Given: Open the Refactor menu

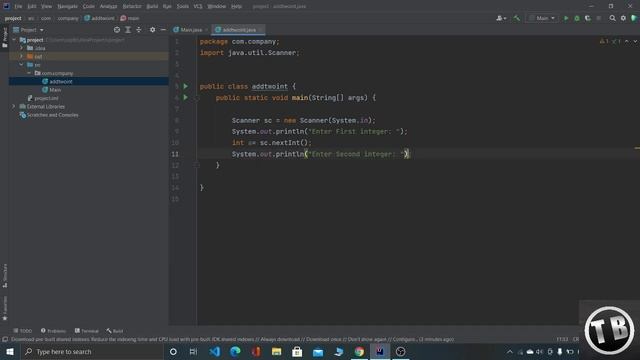Looking at the screenshot, I should pyautogui.click(x=132, y=7).
